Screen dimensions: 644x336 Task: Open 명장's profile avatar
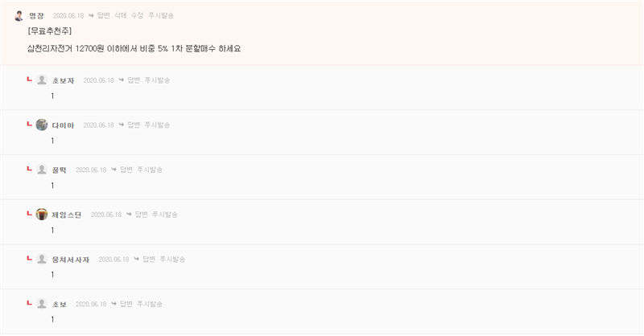pos(19,15)
